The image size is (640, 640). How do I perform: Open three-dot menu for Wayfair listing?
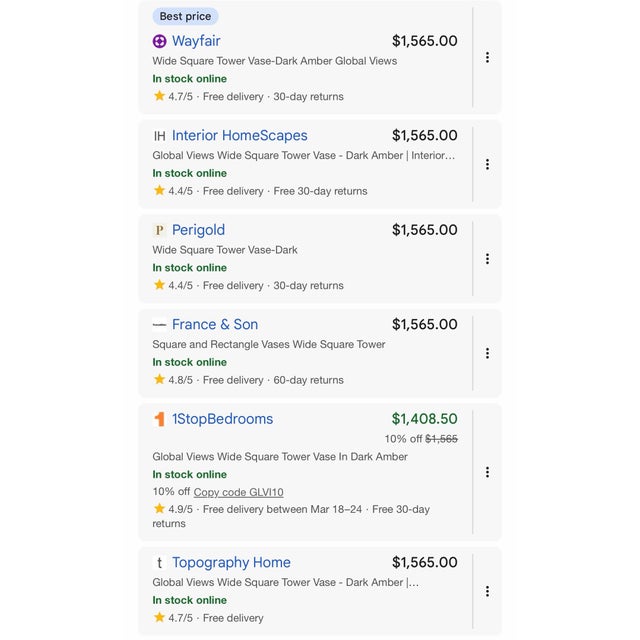[487, 58]
